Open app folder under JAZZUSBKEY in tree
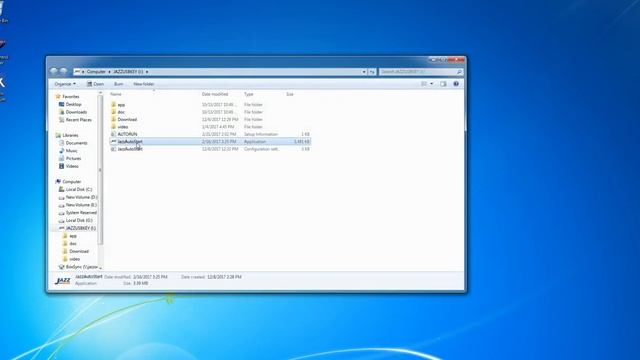The image size is (640, 360). (x=73, y=236)
